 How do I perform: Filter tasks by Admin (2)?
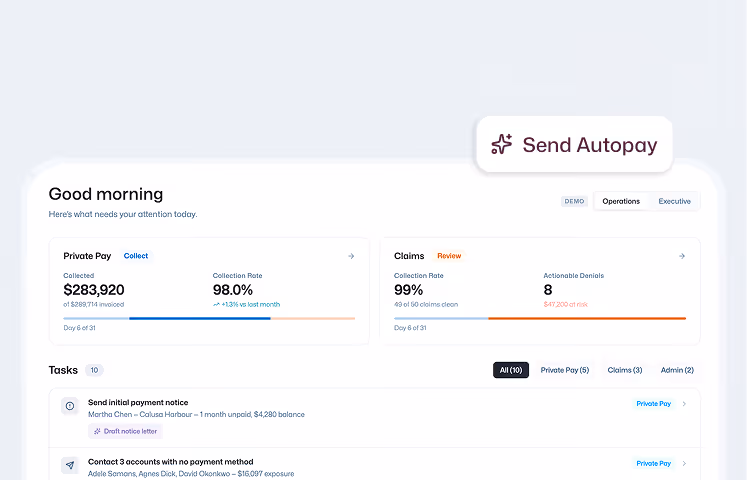(x=675, y=370)
